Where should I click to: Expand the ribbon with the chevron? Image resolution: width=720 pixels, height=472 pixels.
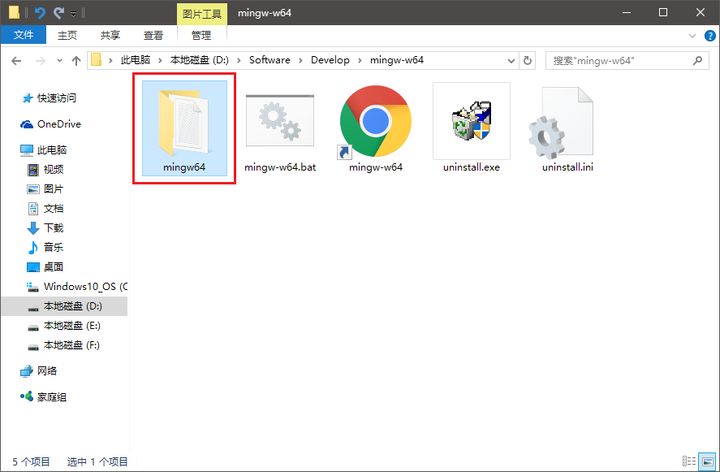coord(690,36)
